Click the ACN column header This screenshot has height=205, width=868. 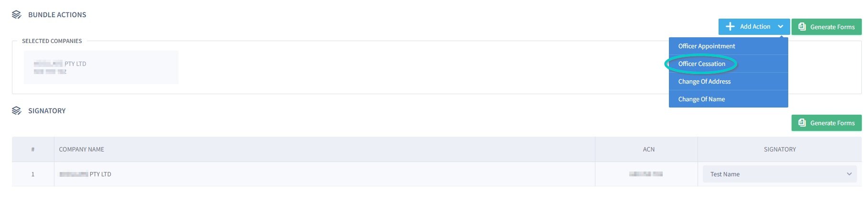[648, 150]
